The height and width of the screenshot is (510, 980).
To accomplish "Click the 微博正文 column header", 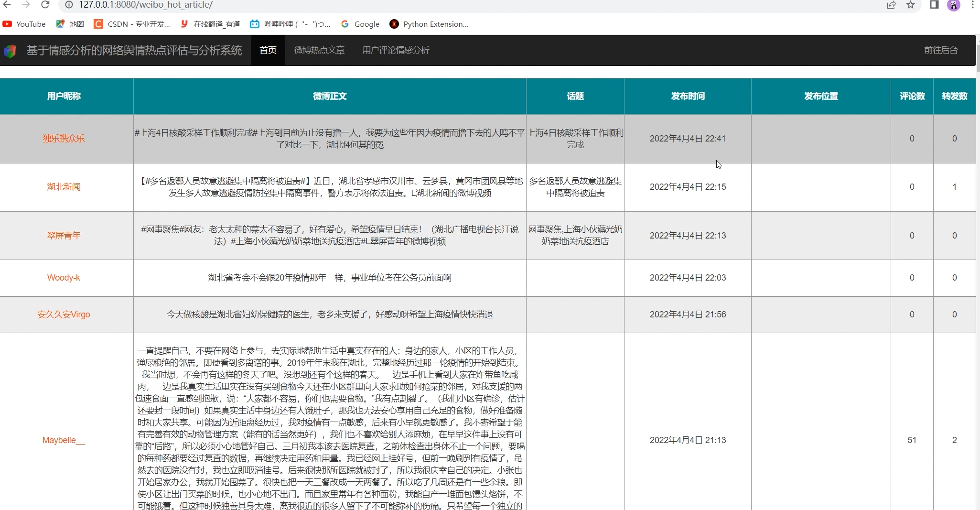I will click(x=330, y=96).
